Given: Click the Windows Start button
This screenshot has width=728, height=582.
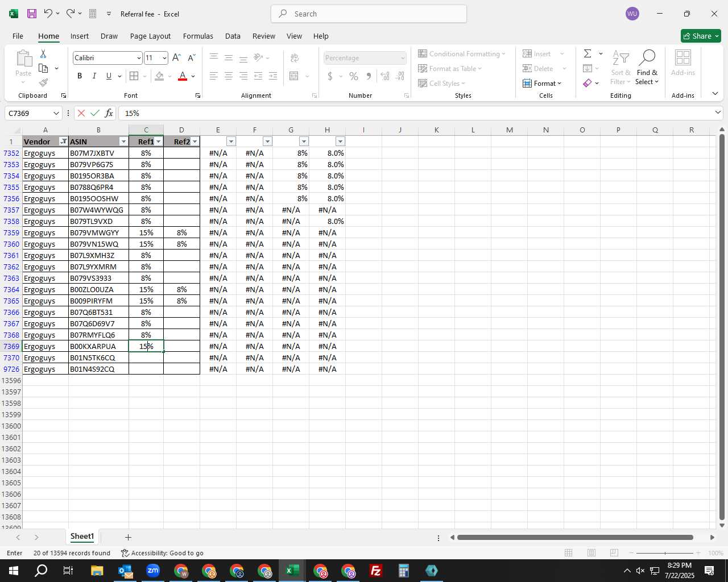Looking at the screenshot, I should pos(14,571).
